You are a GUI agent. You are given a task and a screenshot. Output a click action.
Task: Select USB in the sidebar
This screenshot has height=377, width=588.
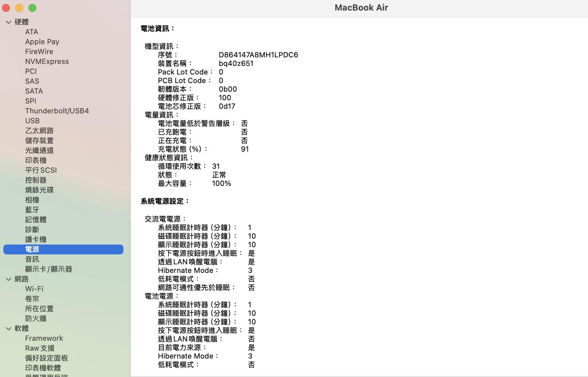tap(32, 121)
